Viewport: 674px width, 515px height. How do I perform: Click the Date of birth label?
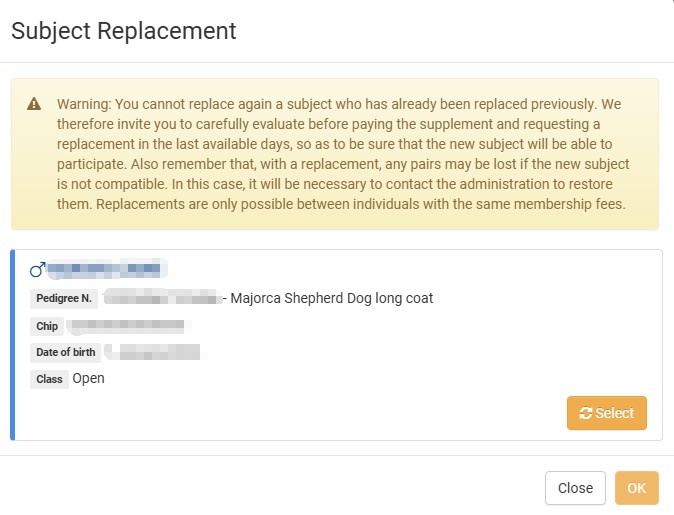point(65,352)
